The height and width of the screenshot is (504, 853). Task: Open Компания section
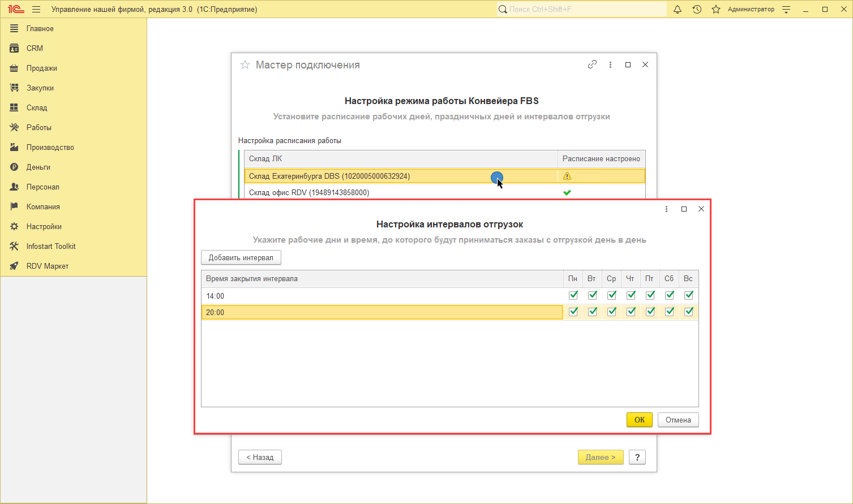[x=74, y=206]
